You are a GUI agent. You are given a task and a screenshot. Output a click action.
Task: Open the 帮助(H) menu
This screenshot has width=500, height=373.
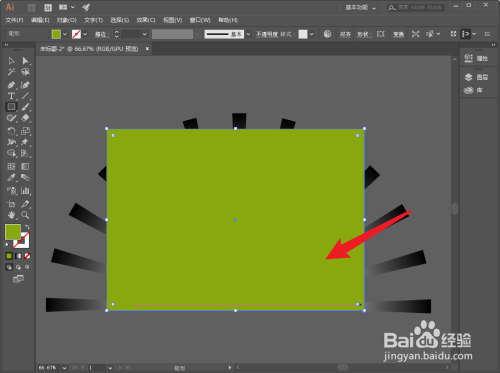(228, 20)
